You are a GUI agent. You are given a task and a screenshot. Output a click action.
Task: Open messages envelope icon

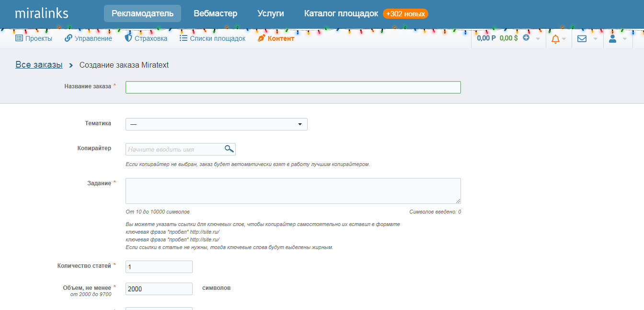tap(582, 39)
